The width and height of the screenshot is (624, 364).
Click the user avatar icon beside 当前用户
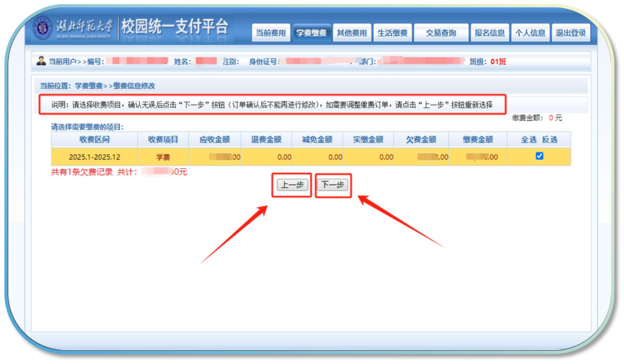[x=41, y=61]
